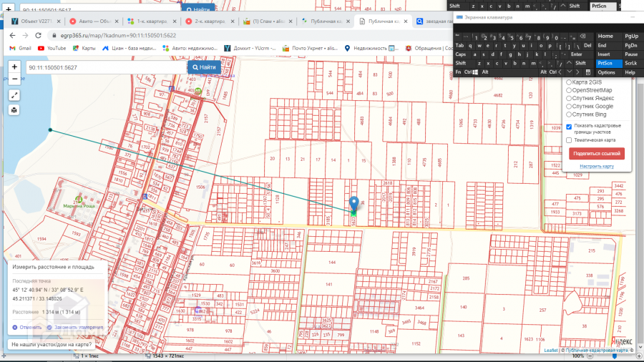The width and height of the screenshot is (644, 362).
Task: Reload the page with browser refresh icon
Action: (39, 35)
